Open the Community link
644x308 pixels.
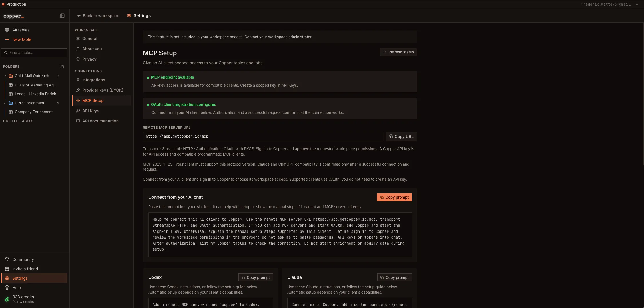tap(34, 259)
